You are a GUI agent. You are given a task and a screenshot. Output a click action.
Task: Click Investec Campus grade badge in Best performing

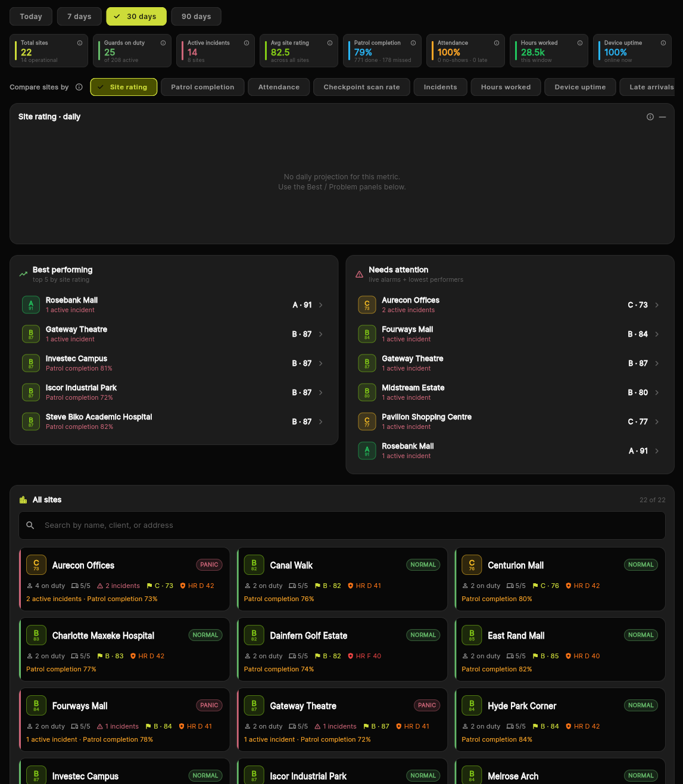[x=31, y=363]
